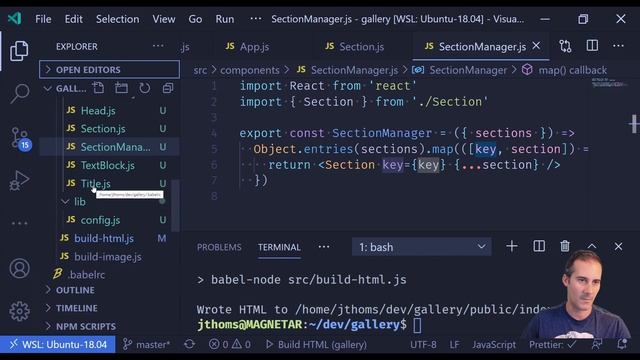Image resolution: width=640 pixels, height=360 pixels.
Task: Click the master branch in status bar
Action: point(146,344)
